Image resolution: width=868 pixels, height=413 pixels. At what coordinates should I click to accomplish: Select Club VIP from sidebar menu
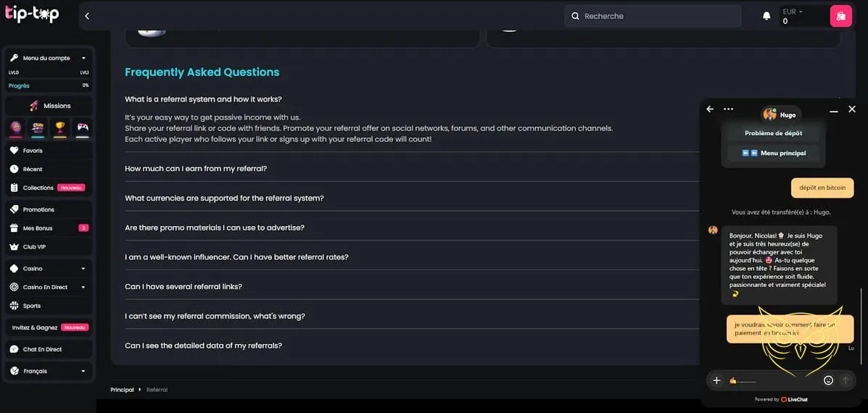(34, 246)
